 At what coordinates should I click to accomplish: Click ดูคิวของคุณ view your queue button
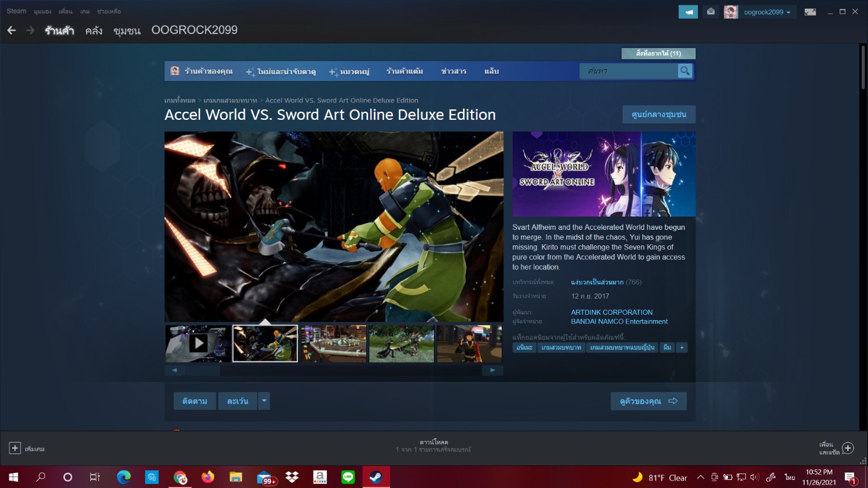pos(649,401)
